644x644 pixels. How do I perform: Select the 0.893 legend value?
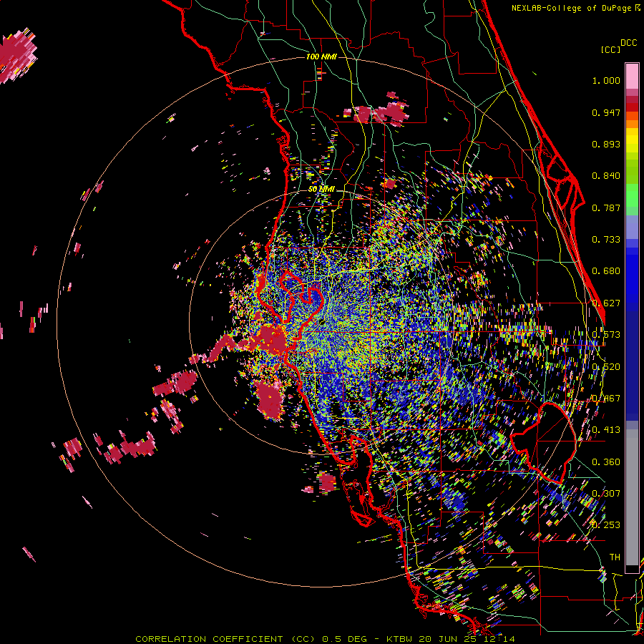click(606, 144)
